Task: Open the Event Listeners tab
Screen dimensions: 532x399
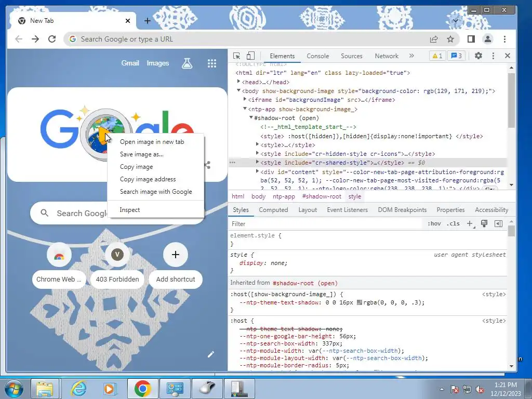Action: [348, 210]
